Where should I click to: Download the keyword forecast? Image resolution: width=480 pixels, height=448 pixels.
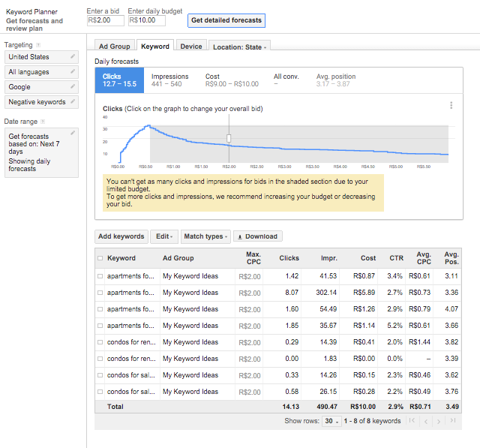click(258, 236)
